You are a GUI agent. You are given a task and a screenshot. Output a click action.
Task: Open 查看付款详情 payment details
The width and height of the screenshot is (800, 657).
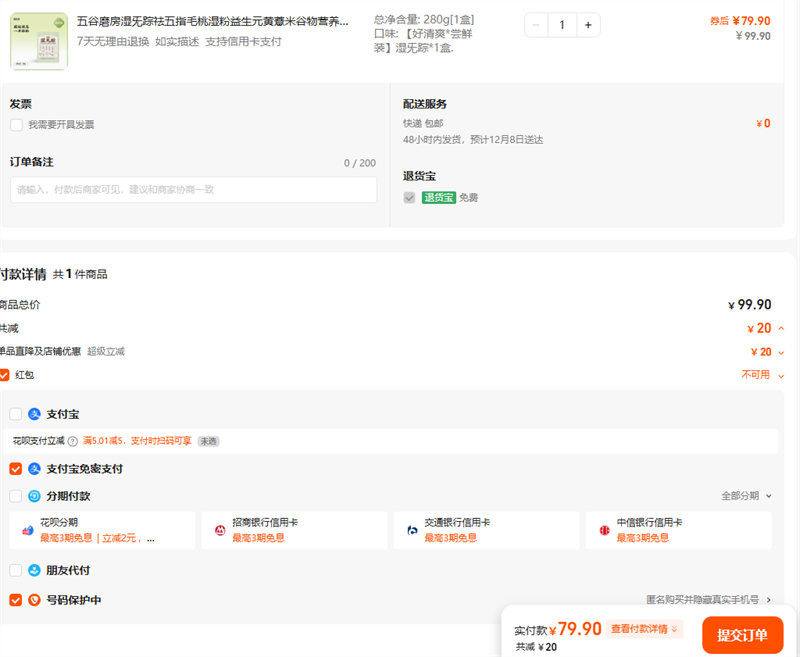(x=645, y=629)
